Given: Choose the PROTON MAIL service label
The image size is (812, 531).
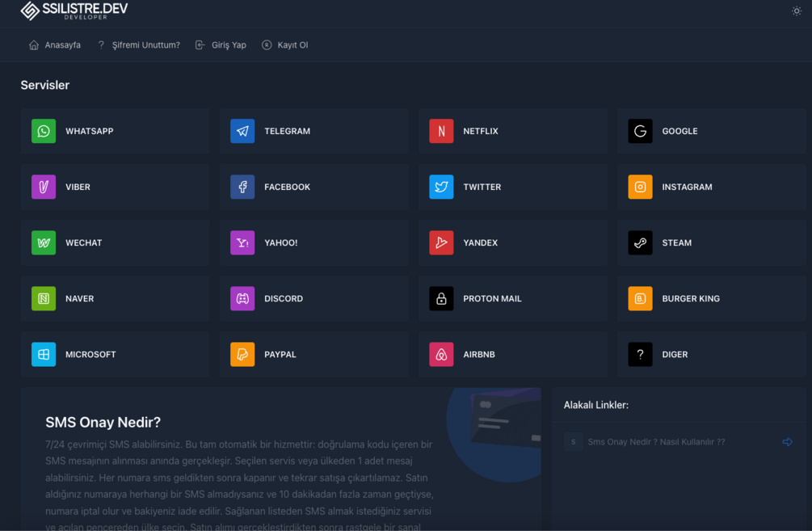Looking at the screenshot, I should pyautogui.click(x=493, y=299).
